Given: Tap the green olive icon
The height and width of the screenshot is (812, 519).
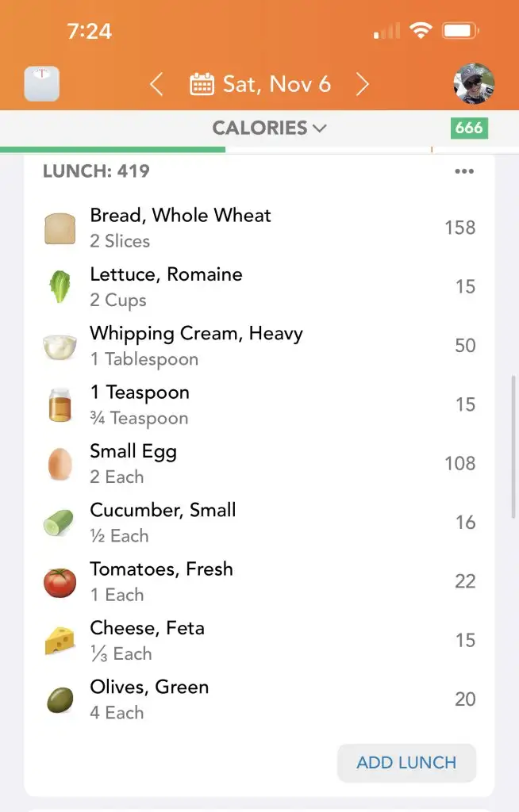Looking at the screenshot, I should coord(60,699).
